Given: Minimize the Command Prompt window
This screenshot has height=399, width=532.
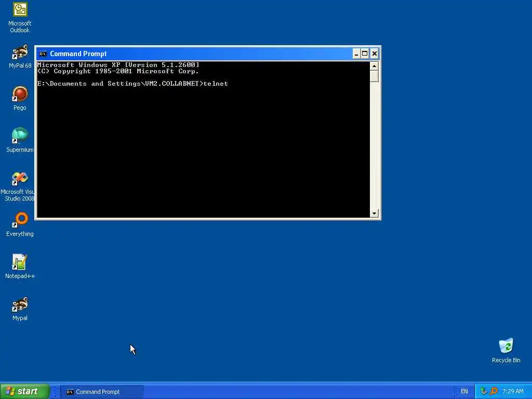Looking at the screenshot, I should coord(356,54).
